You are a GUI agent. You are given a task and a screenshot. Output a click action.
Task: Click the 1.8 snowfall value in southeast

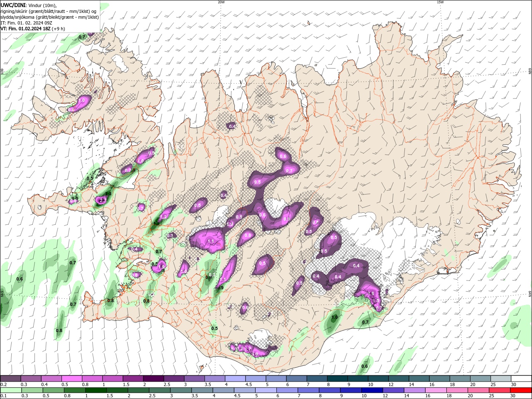371,293
